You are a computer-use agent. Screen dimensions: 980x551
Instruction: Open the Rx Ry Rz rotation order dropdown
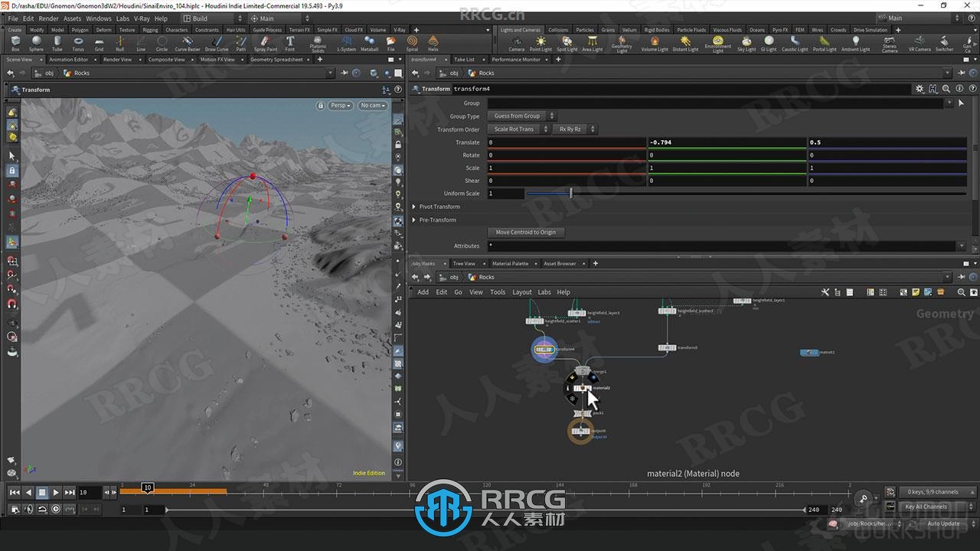pyautogui.click(x=574, y=129)
